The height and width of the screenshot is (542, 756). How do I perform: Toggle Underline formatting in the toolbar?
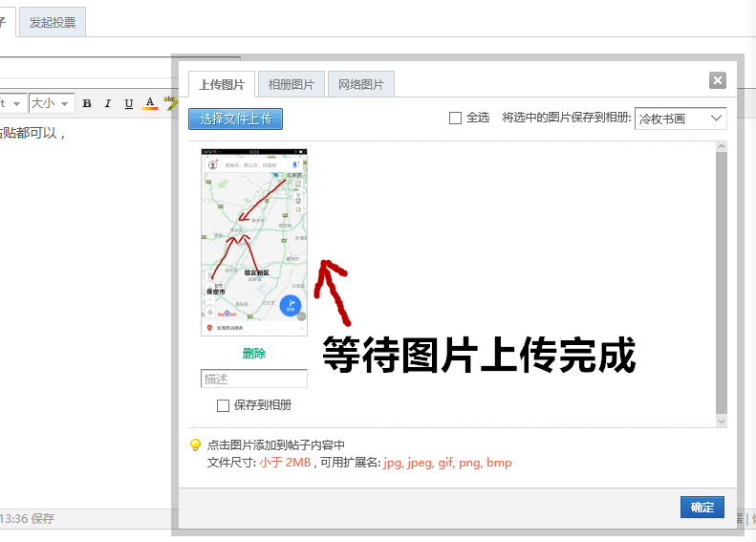coord(129,103)
